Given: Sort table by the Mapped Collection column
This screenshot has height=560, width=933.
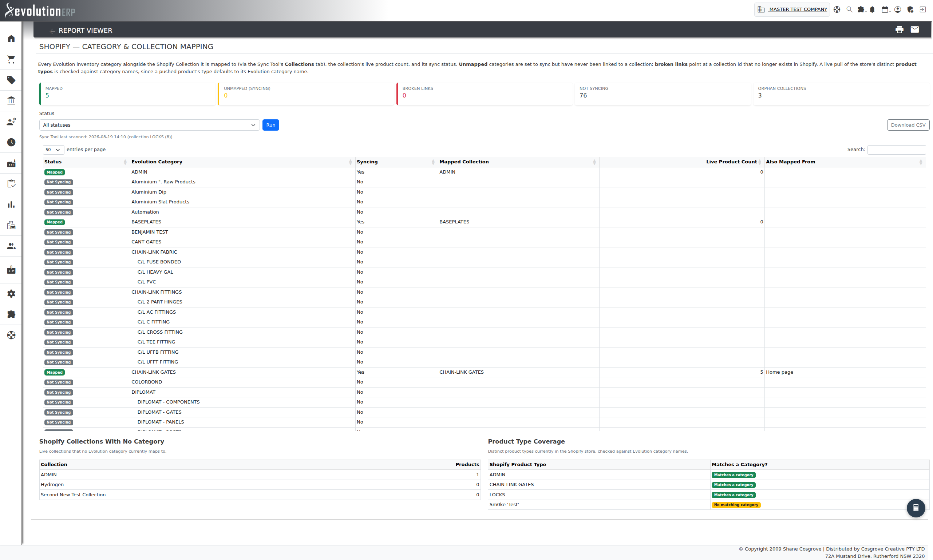Looking at the screenshot, I should (518, 162).
